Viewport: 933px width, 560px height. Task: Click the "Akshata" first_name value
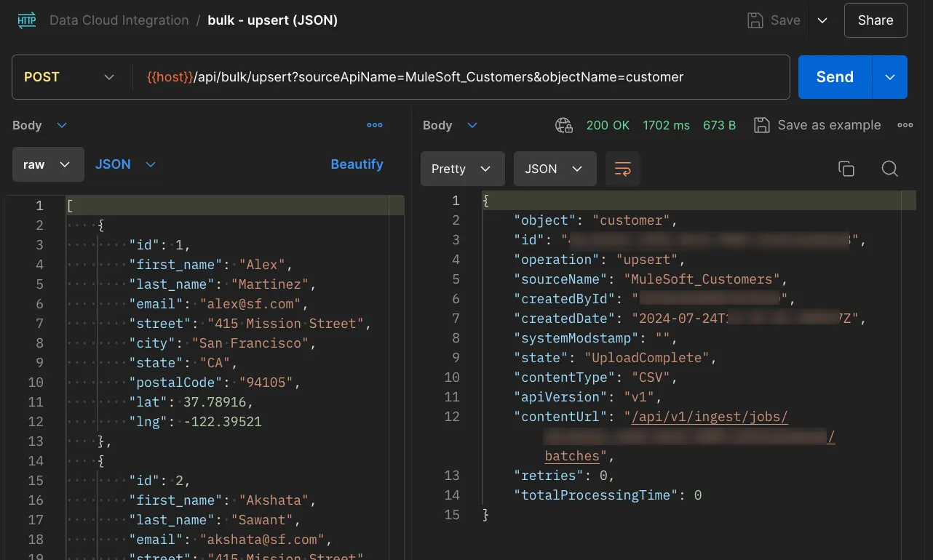(274, 500)
